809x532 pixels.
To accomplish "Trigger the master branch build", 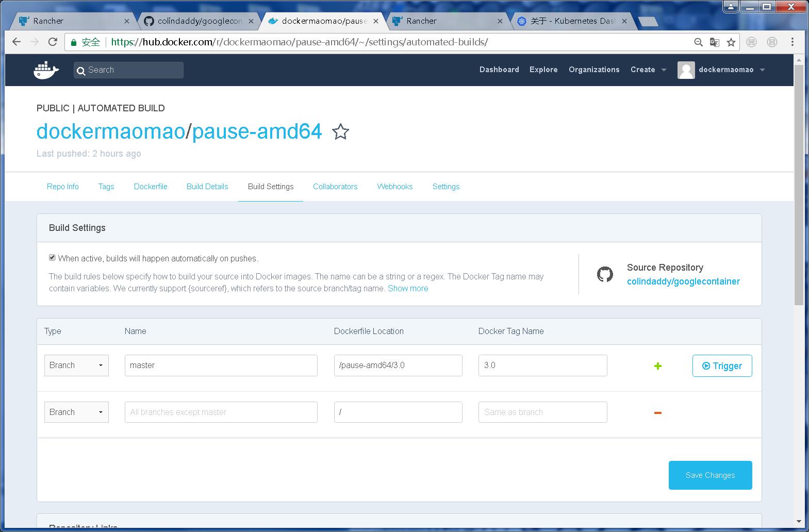I will (722, 366).
